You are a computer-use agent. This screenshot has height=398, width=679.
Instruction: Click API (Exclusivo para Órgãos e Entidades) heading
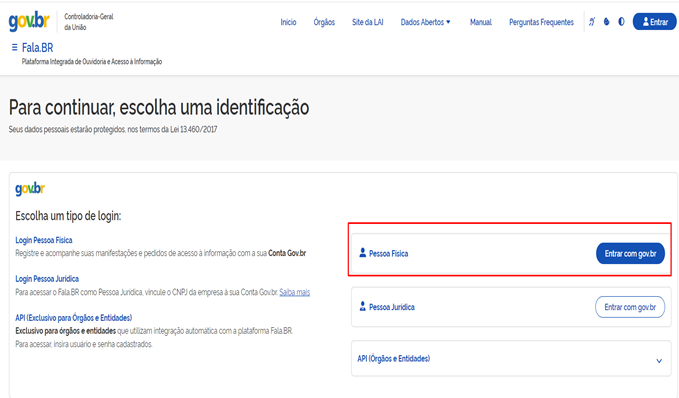click(x=74, y=317)
